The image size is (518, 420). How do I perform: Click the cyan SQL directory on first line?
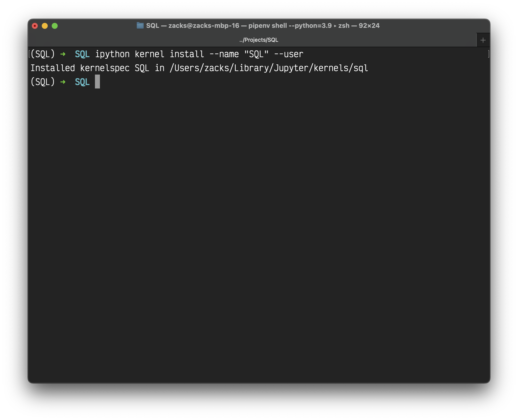pyautogui.click(x=82, y=54)
